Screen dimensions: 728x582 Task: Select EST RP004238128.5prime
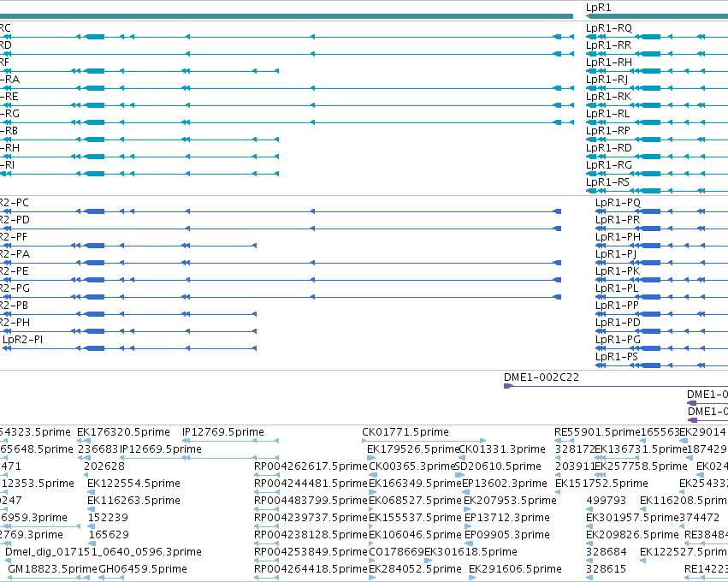[x=311, y=535]
